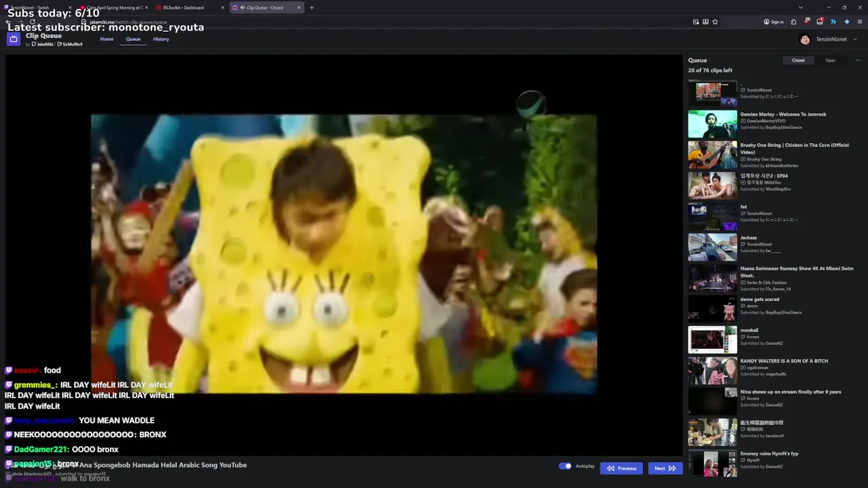
Task: Click the SpongeBob video player
Action: pyautogui.click(x=344, y=254)
